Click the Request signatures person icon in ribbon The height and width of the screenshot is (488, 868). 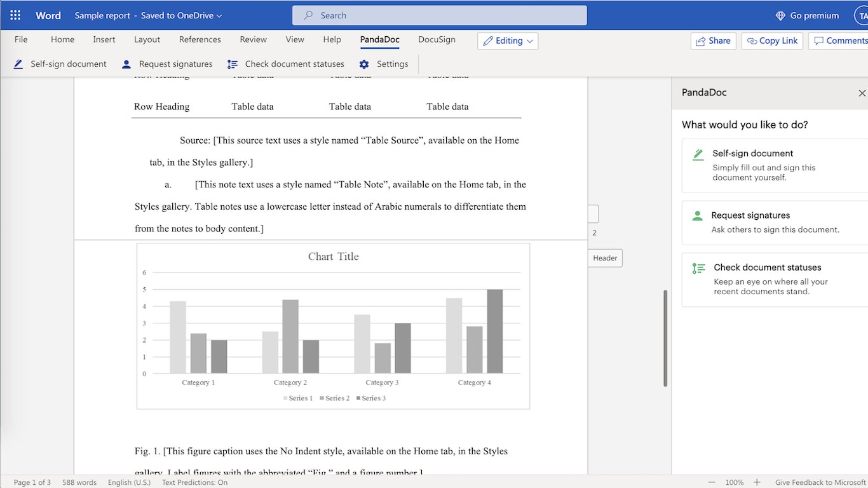click(126, 64)
